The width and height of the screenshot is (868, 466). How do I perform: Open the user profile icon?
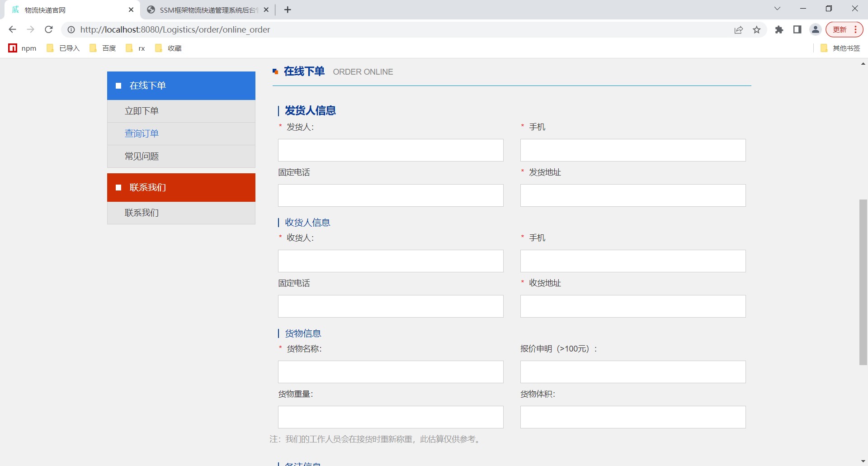[816, 30]
